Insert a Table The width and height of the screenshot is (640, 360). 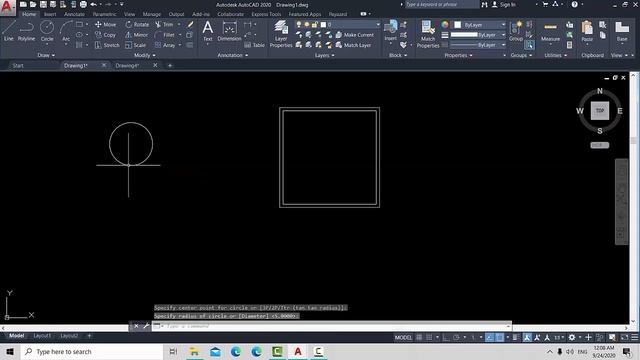[x=254, y=45]
